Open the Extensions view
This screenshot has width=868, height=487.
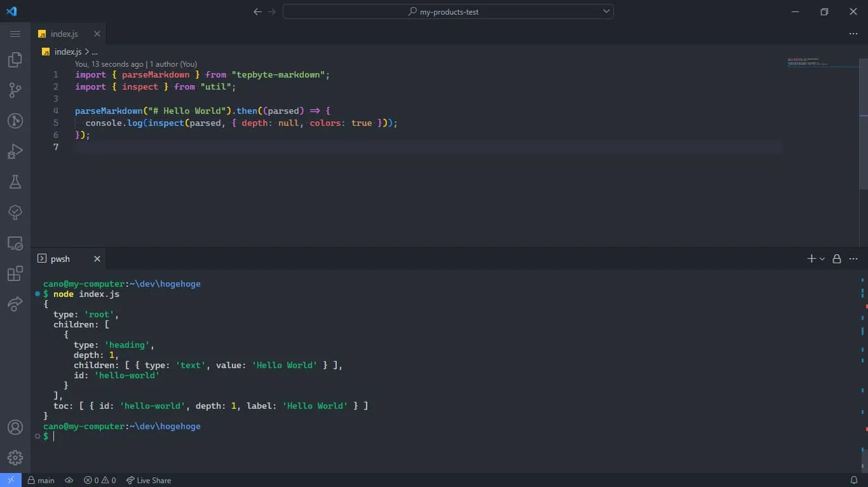click(x=15, y=273)
